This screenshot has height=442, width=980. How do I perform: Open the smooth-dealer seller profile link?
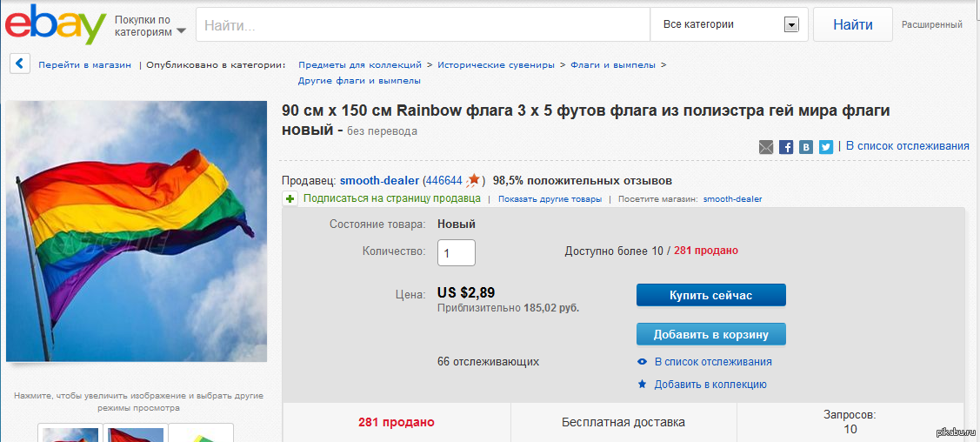379,180
